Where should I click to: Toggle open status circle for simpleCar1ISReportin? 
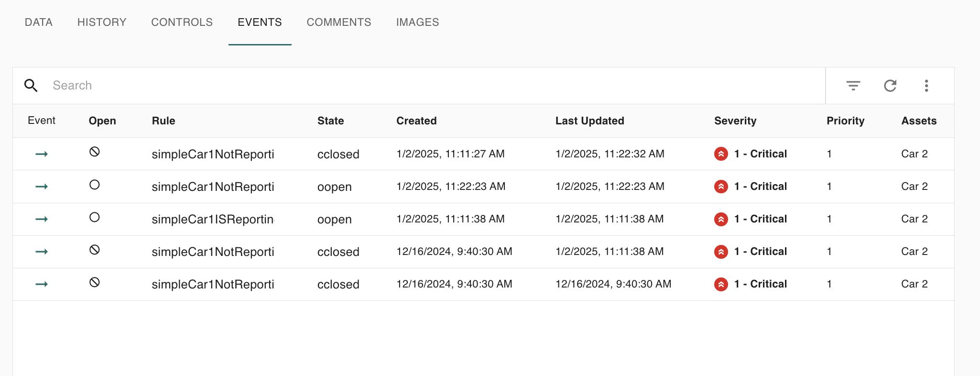click(x=95, y=217)
